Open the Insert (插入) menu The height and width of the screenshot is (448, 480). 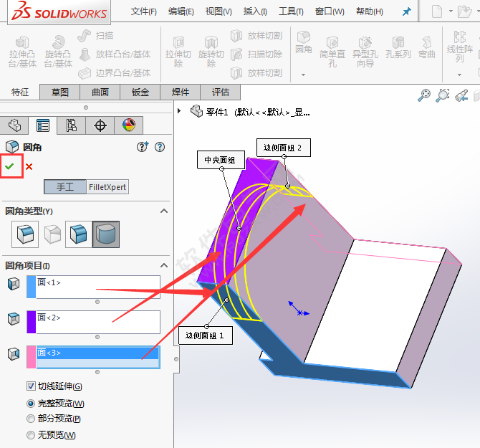[x=255, y=11]
